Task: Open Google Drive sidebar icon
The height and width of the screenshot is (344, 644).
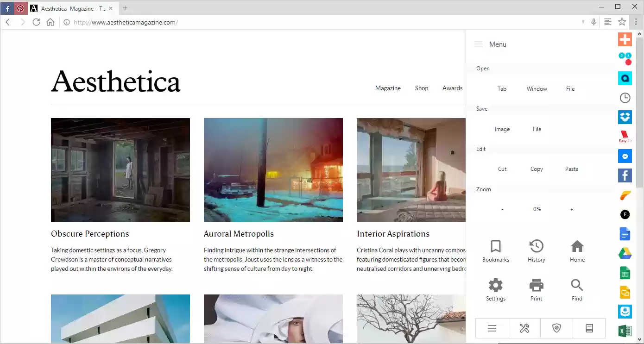Action: 625,254
